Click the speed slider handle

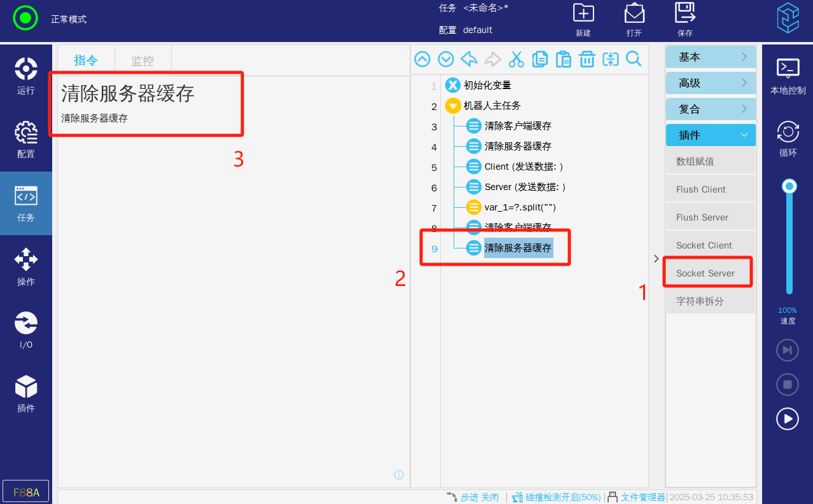click(789, 186)
